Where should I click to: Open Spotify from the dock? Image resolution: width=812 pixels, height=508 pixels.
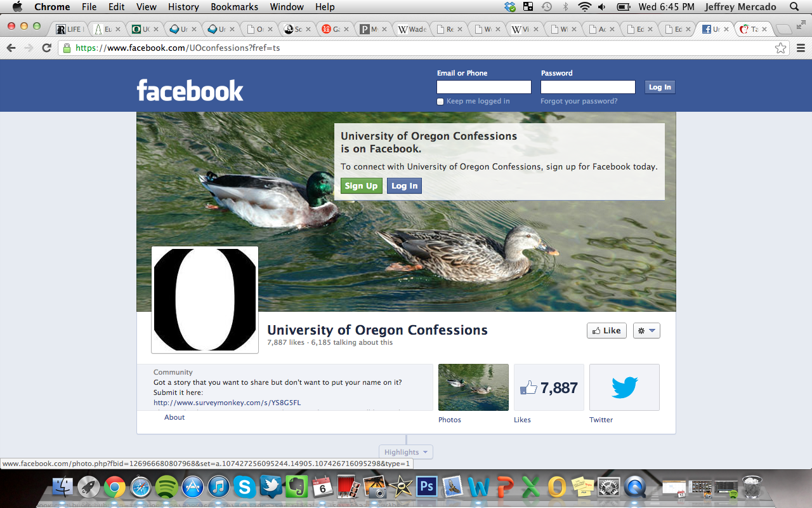click(x=166, y=487)
